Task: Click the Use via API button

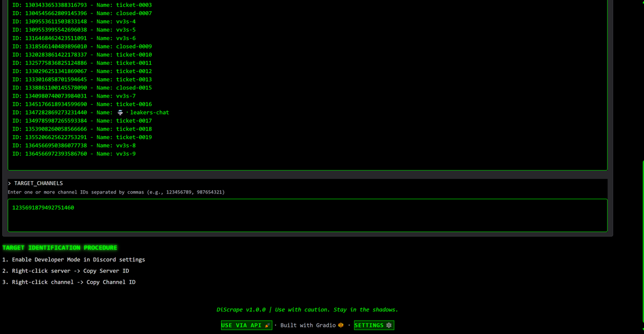Action: (x=247, y=325)
